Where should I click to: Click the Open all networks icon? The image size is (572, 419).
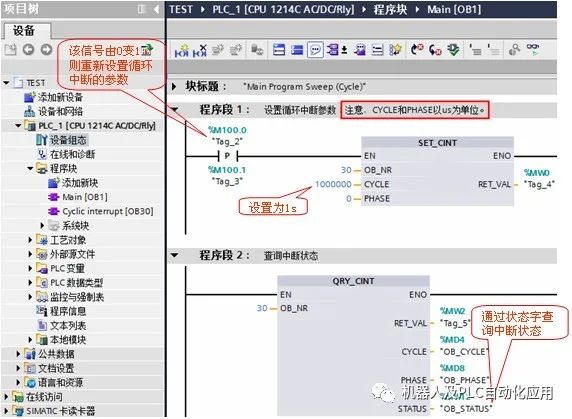(279, 50)
